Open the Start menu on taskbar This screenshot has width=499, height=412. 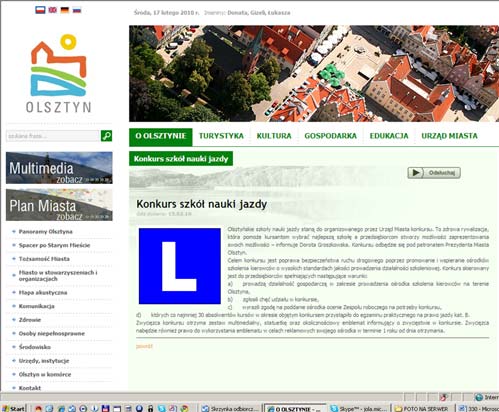tap(14, 408)
